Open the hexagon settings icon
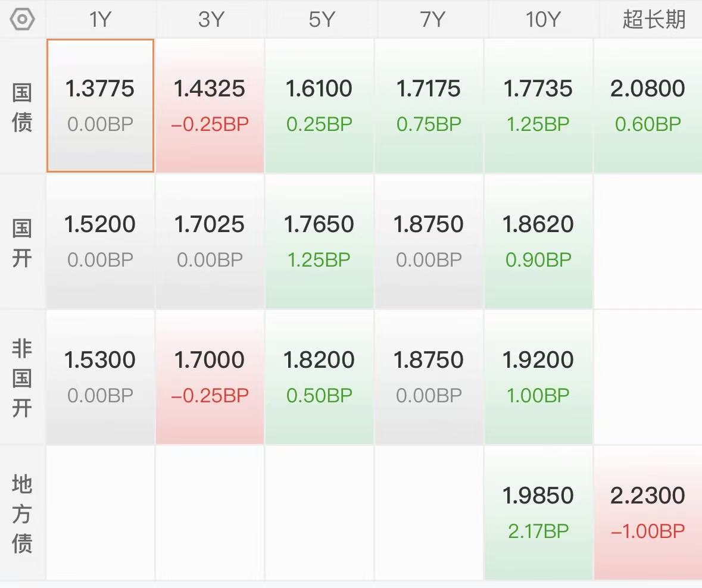 pos(22,19)
